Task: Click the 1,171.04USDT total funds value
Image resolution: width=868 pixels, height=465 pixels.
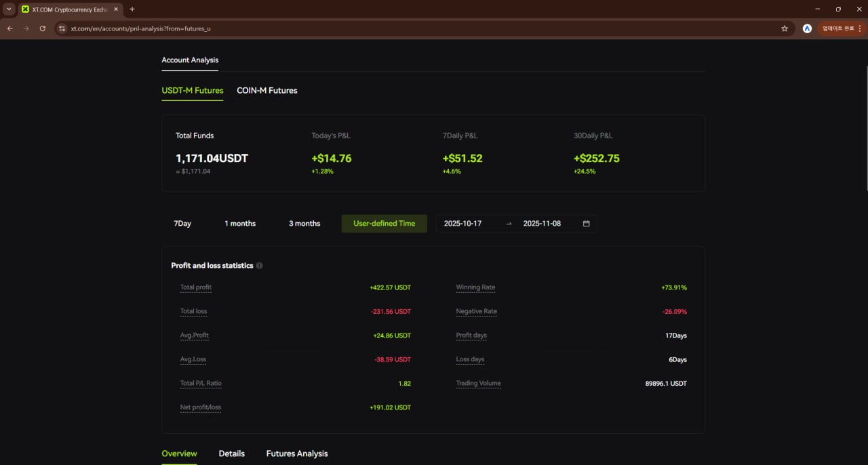Action: click(x=212, y=159)
